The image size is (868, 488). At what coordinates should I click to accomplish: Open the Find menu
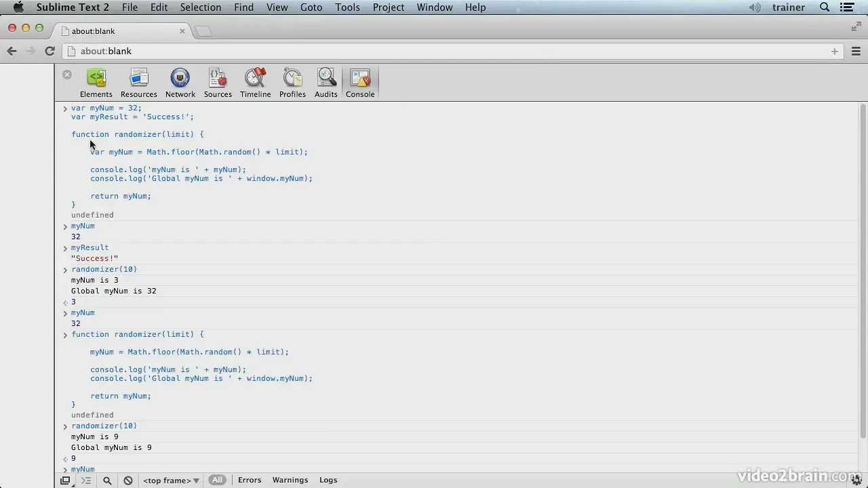[244, 7]
